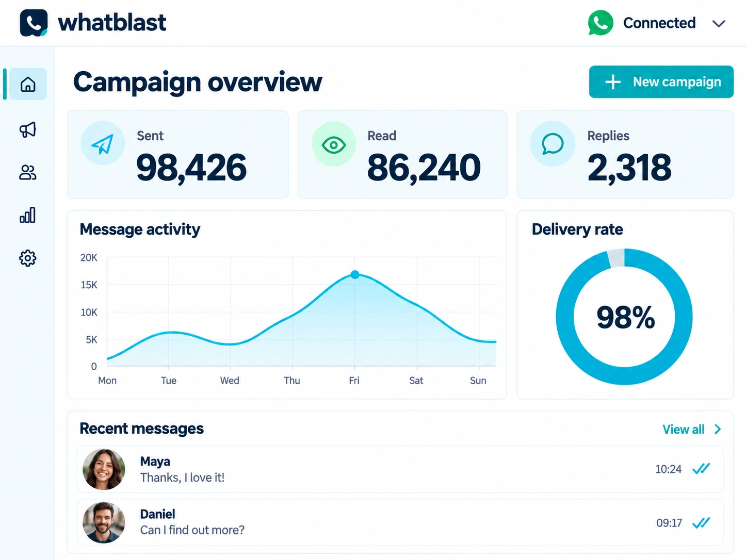
Task: Click the Sun label on chart axis
Action: pyautogui.click(x=478, y=381)
